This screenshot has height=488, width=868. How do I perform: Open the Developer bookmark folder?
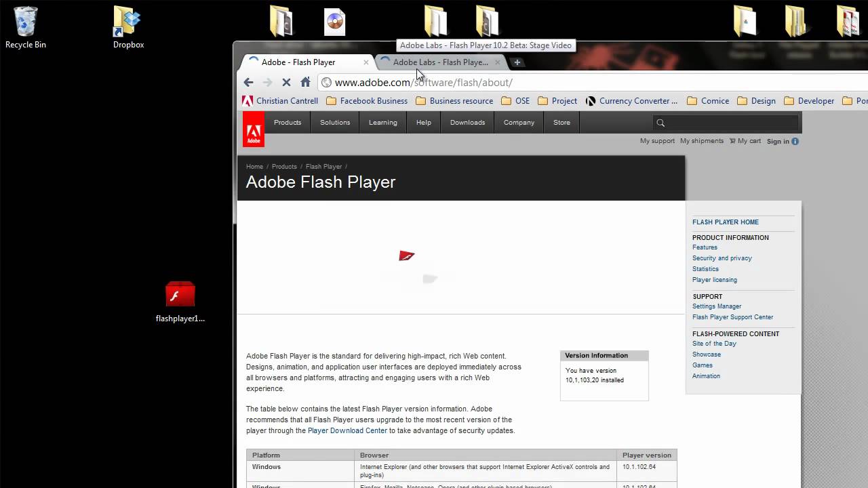(x=809, y=101)
